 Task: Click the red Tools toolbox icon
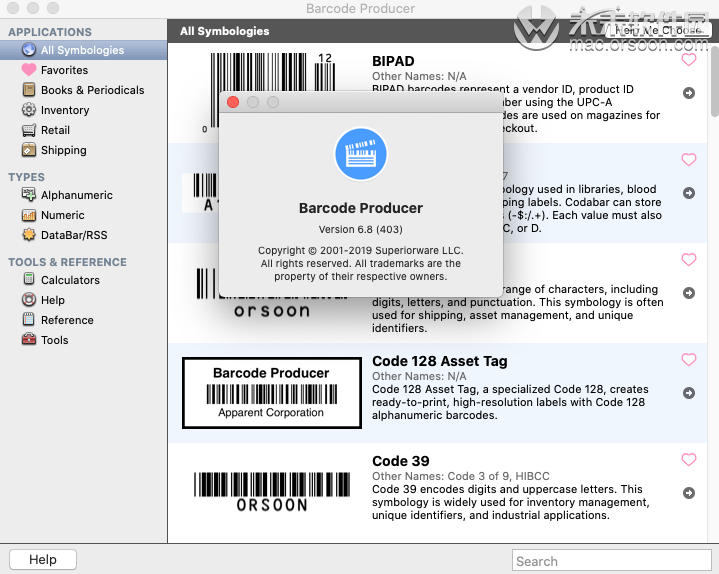click(x=29, y=339)
